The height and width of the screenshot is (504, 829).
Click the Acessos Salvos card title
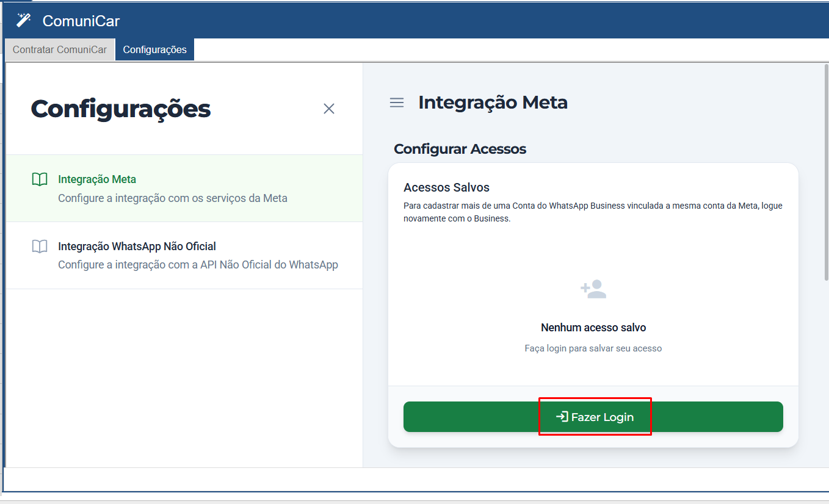pos(447,187)
